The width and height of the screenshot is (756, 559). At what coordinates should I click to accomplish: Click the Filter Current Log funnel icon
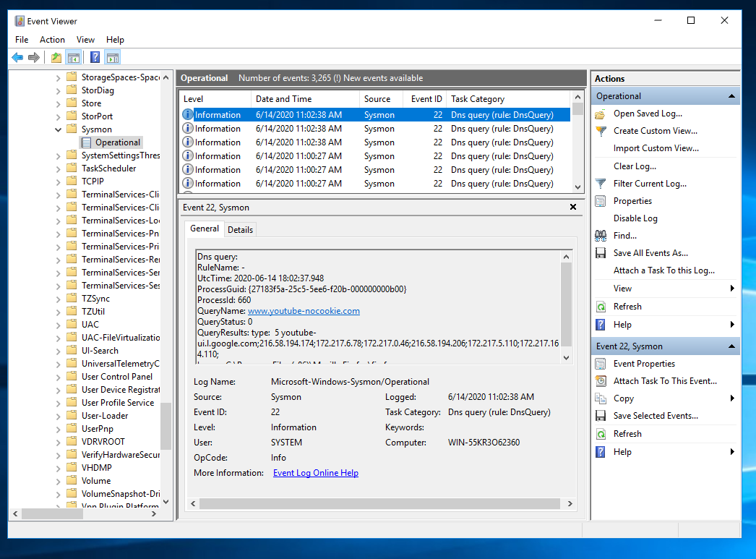click(601, 184)
